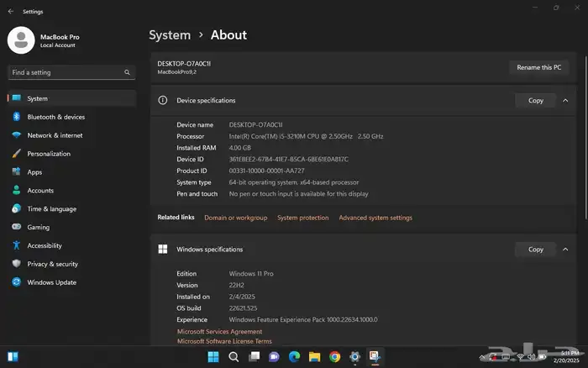Open Google Chrome from the taskbar
The height and width of the screenshot is (368, 588).
335,357
